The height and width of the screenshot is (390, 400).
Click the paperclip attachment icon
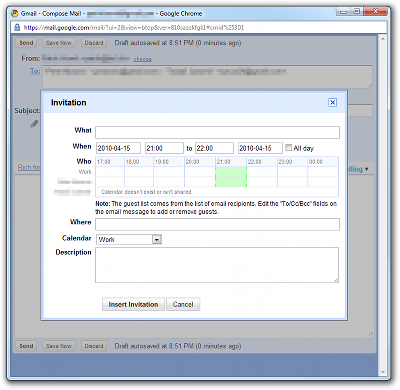tap(34, 124)
